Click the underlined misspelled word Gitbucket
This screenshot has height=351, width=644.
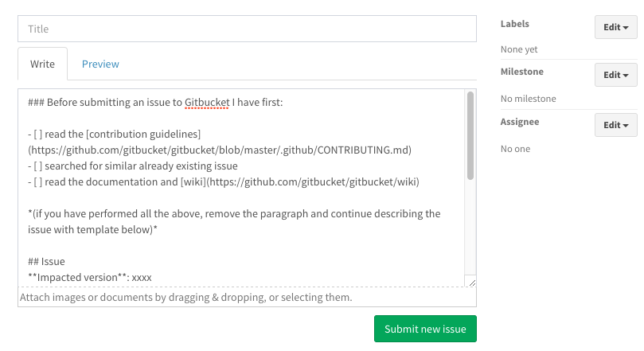[207, 102]
